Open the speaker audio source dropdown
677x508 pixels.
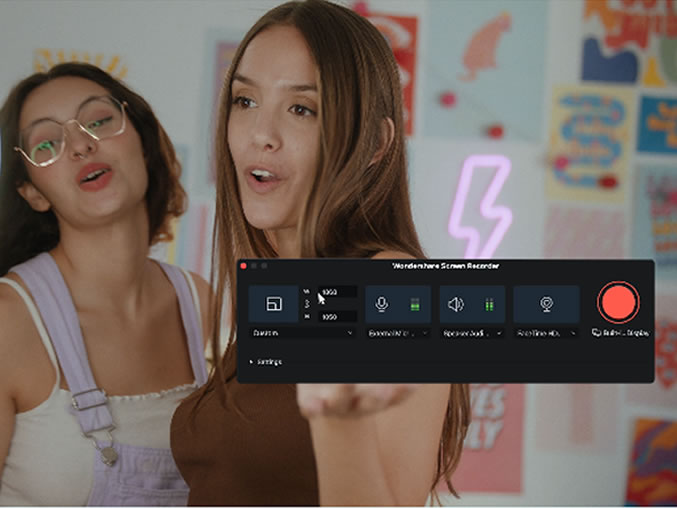point(471,333)
